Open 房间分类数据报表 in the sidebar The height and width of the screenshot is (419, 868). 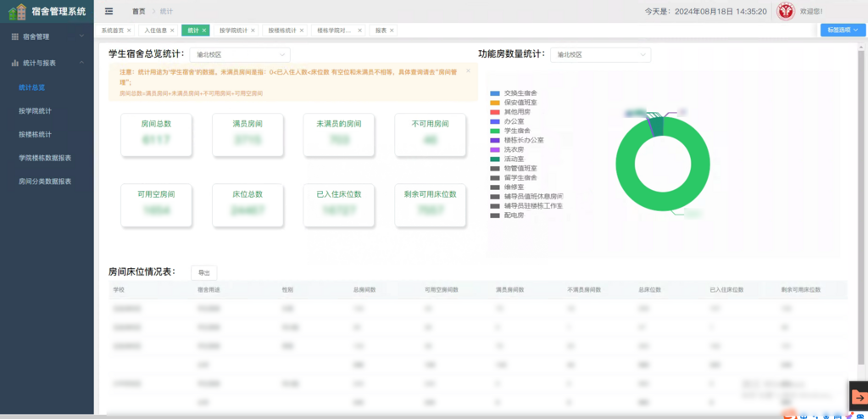[x=45, y=182]
